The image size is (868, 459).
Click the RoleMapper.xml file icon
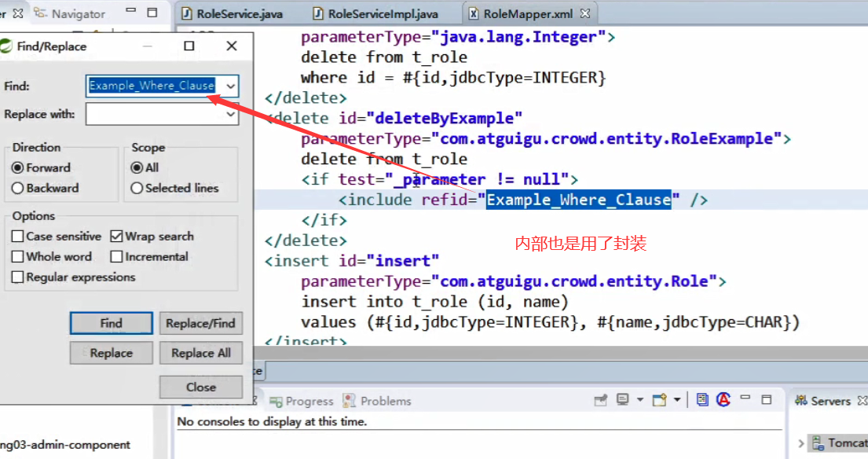pyautogui.click(x=474, y=14)
